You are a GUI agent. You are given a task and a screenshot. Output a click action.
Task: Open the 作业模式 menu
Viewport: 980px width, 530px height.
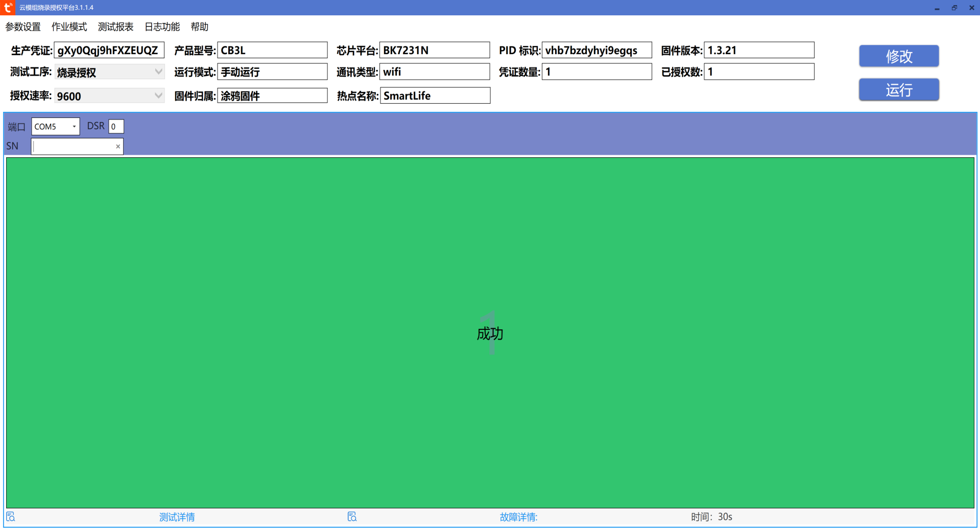click(x=69, y=27)
